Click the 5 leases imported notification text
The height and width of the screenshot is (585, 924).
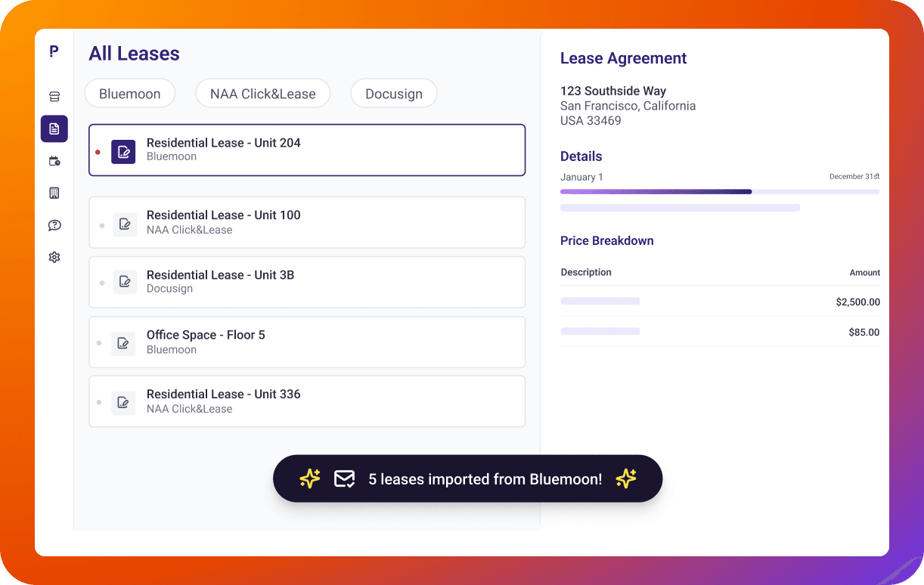tap(485, 479)
